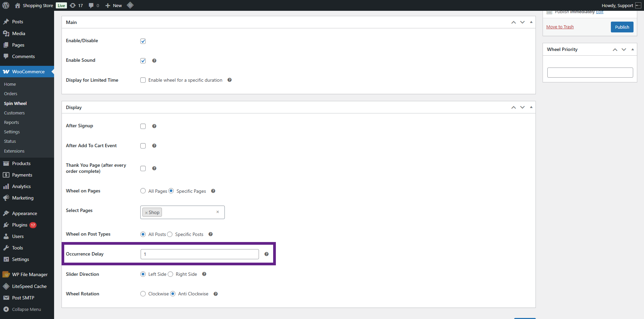Click help icon beside Occurrence Delay field
Screen dimensions: 644x319
266,254
